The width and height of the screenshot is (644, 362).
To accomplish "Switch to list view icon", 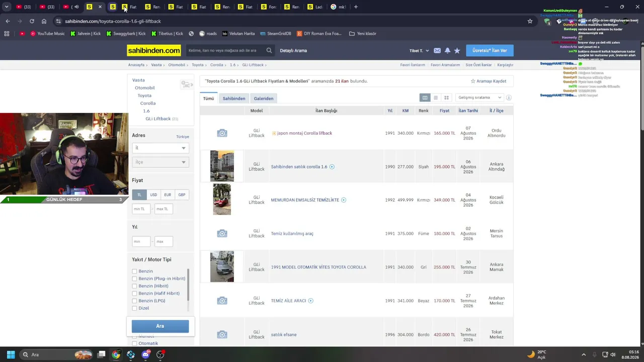I will coord(436,98).
